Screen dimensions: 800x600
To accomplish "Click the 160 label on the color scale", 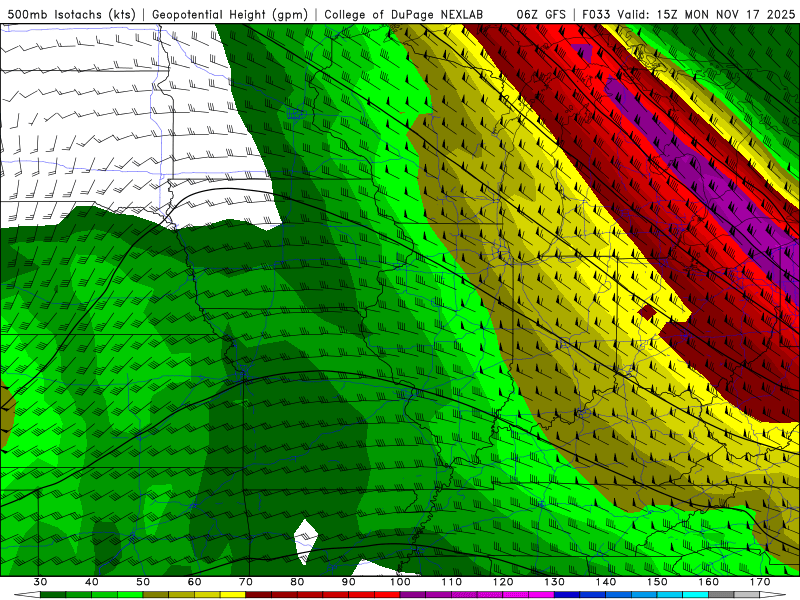I will tap(709, 582).
